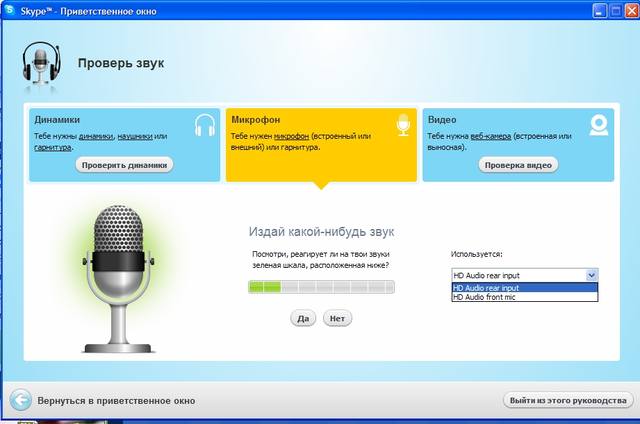
Task: Choose HD Audio front mic in dropdown list
Action: point(525,297)
